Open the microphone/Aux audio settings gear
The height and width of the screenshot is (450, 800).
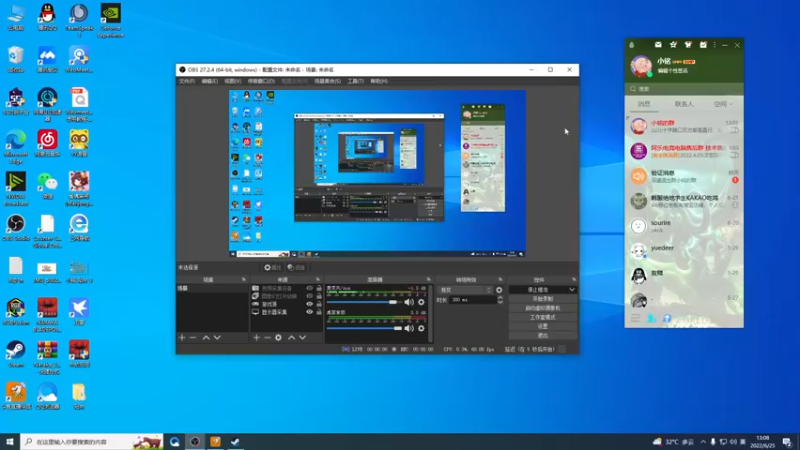(421, 302)
